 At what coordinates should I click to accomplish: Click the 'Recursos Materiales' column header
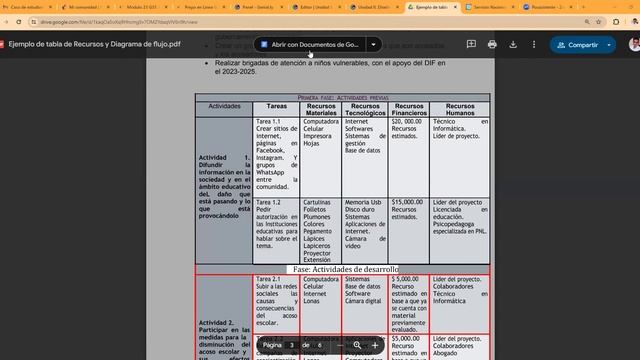point(321,109)
